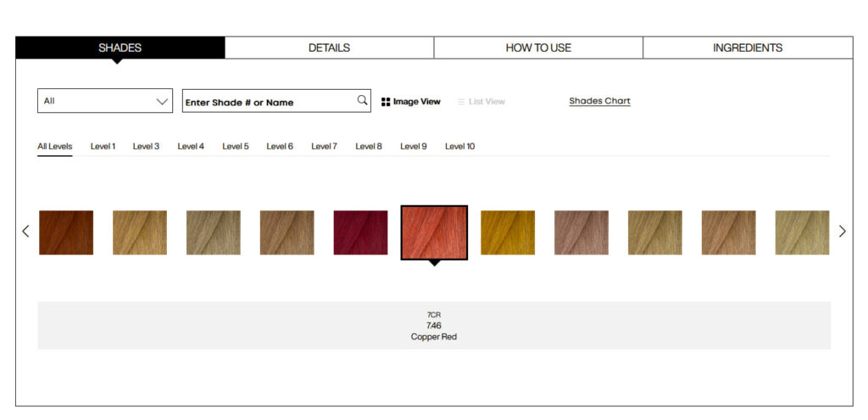Pick the first auburn copper swatch
868x420 pixels.
[x=66, y=232]
